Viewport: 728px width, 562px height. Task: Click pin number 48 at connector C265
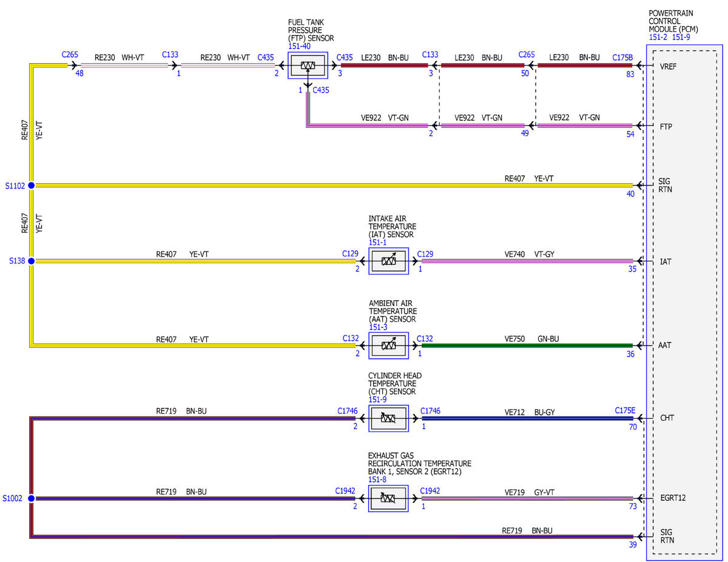point(79,73)
